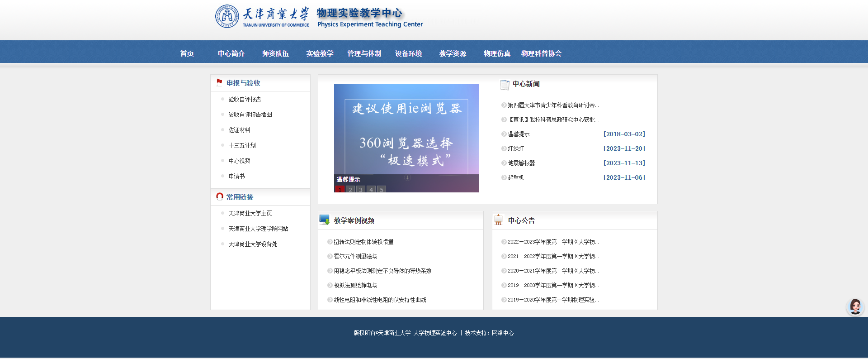Switch slideshow to slide 5

click(x=382, y=189)
